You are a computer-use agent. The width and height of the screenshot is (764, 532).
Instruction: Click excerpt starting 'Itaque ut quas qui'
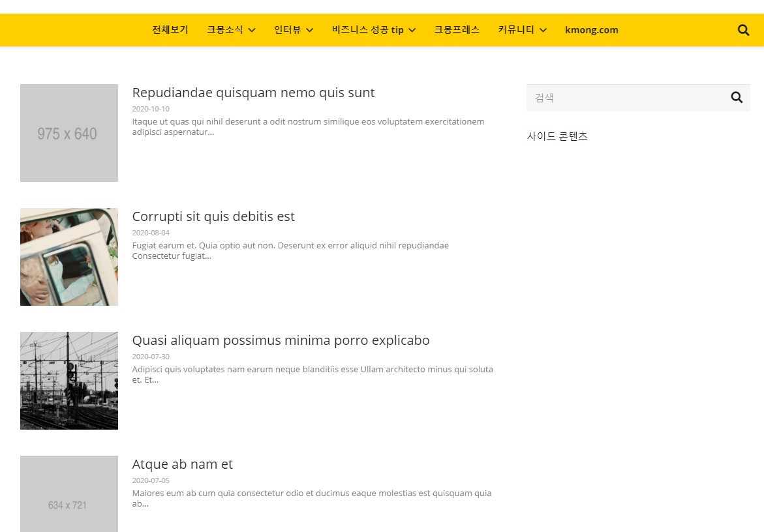tap(308, 126)
